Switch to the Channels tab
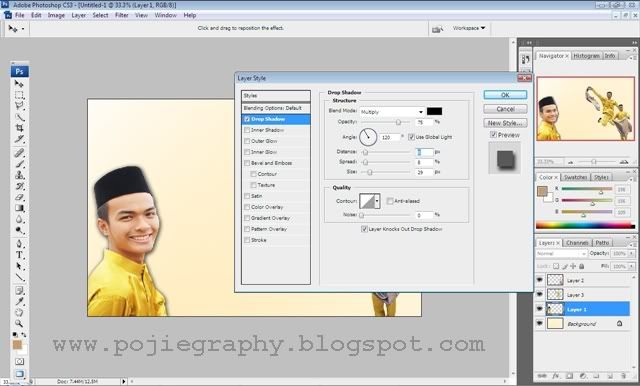 [577, 243]
